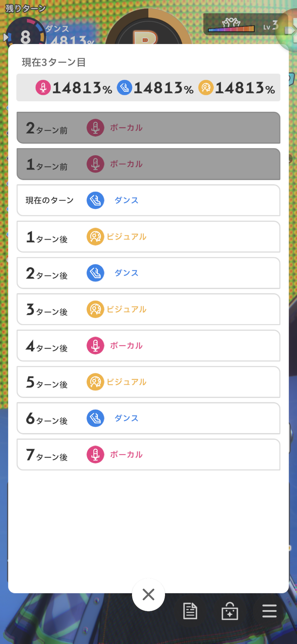Screen dimensions: 297x644
Task: Tap the Visual icon on 3 turns later row
Action: click(95, 309)
